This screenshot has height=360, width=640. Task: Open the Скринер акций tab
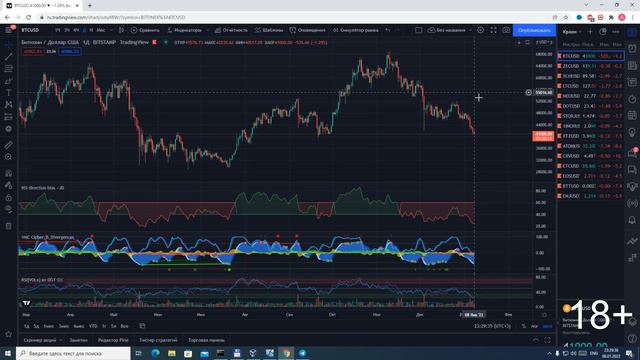pyautogui.click(x=40, y=340)
